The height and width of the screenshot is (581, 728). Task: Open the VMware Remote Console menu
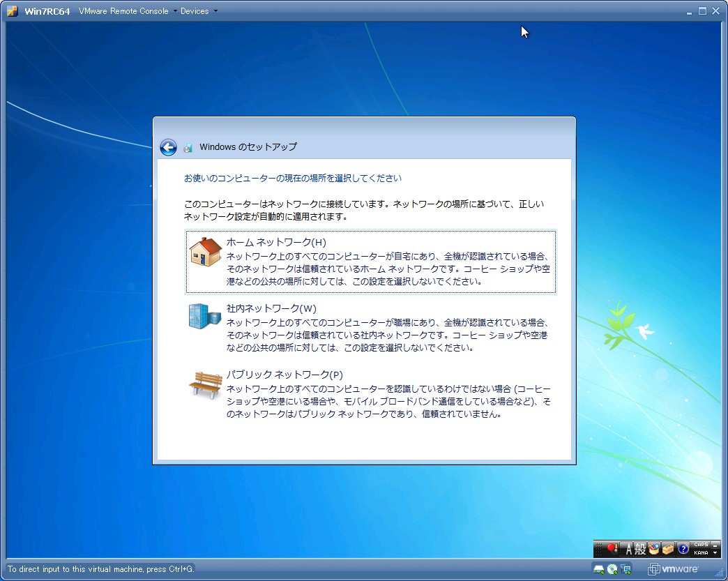tap(128, 11)
